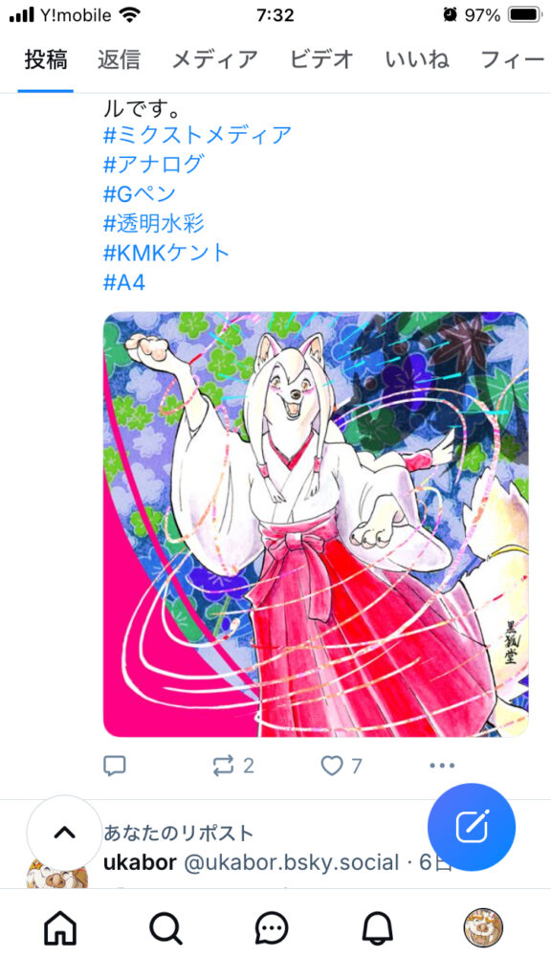Switch to the ビデオ tab
This screenshot has height=980, width=551.
pyautogui.click(x=321, y=59)
